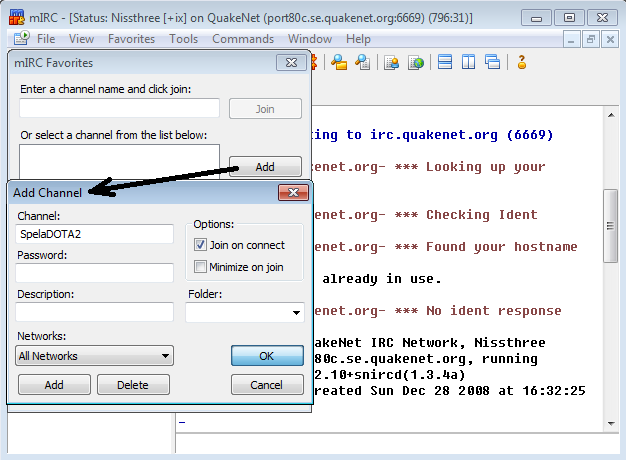Click status window scrollbar up arrow
Viewport: 626px width, 460px height.
coord(611,115)
